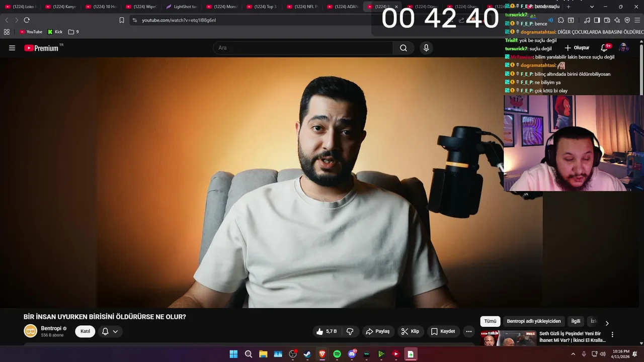The image size is (644, 362).
Task: Click the search magnifier button
Action: coord(404,48)
